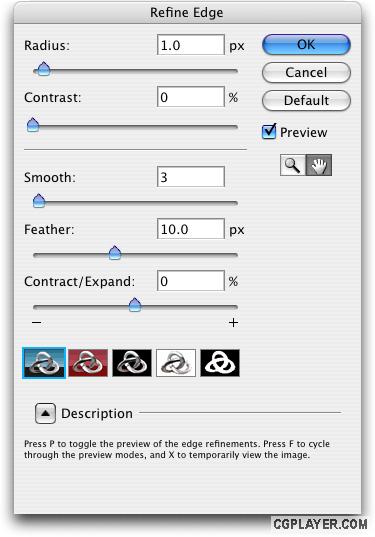375x537 pixels.
Task: Choose the On White preview icon
Action: pyautogui.click(x=176, y=363)
